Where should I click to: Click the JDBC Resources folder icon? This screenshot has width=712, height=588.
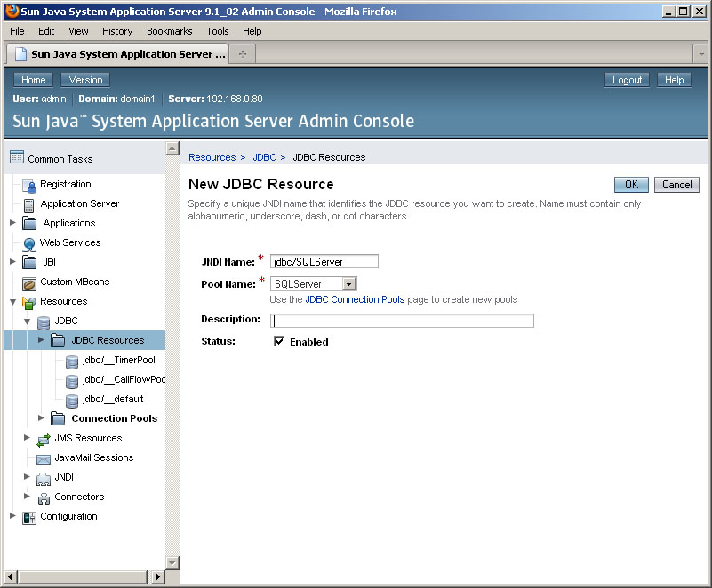[58, 340]
